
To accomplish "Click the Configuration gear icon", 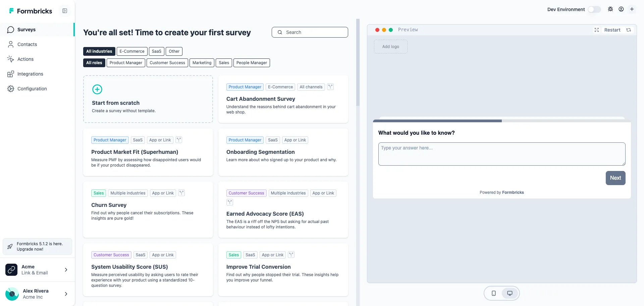I will [11, 89].
